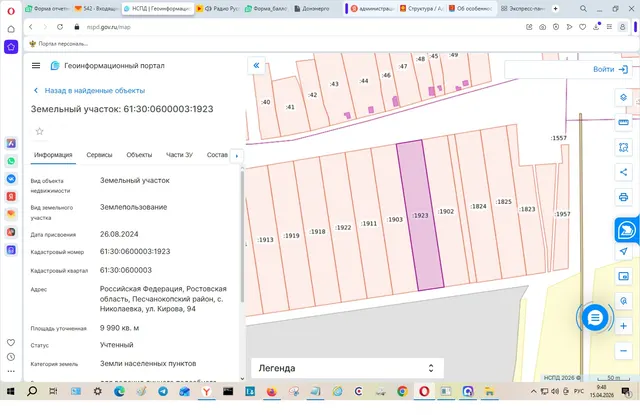Open the blue assistant panel icon
This screenshot has height=415, width=640.
[x=627, y=230]
